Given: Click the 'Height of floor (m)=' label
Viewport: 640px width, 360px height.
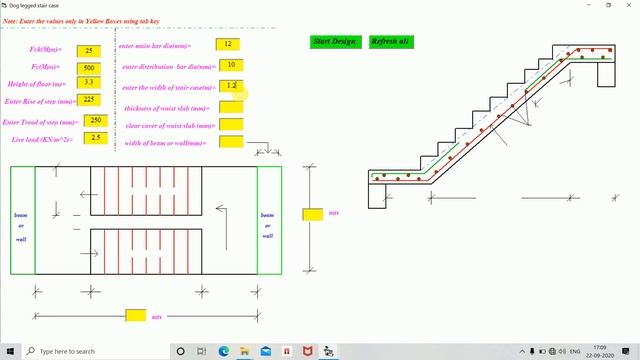Looking at the screenshot, I should coord(37,84).
